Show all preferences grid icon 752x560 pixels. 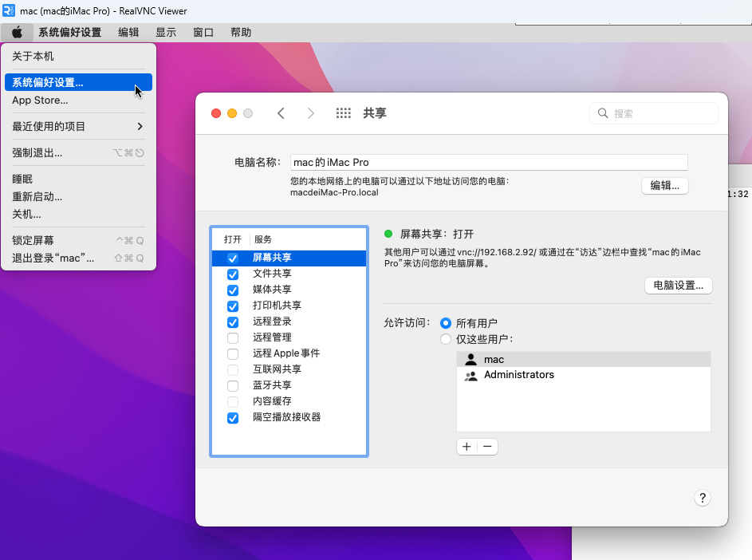[x=344, y=113]
